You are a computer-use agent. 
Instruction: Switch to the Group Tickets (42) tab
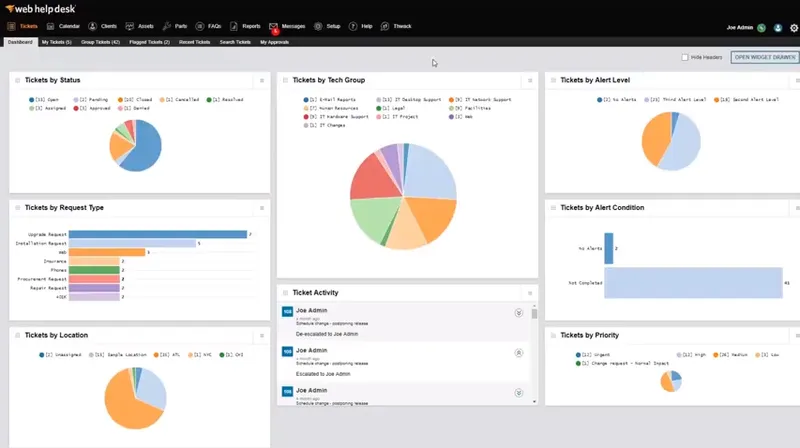click(100, 42)
